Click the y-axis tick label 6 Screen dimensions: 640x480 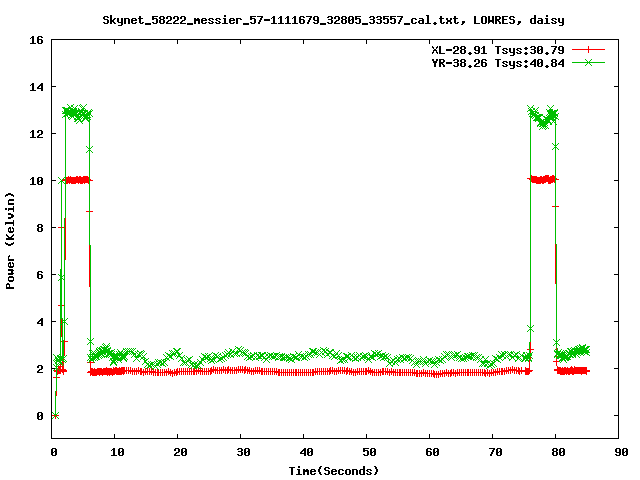coord(40,275)
